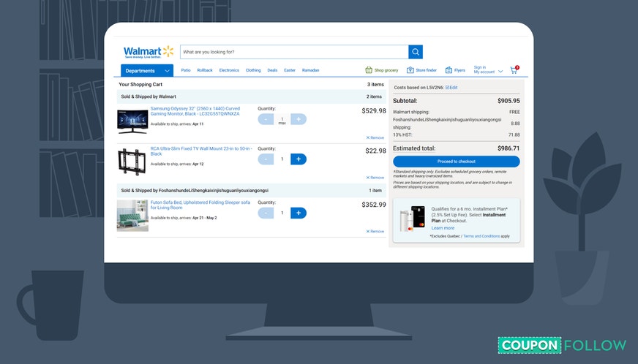Remove the Futon Sofa Bed from cart
This screenshot has height=364, width=638.
coord(375,232)
